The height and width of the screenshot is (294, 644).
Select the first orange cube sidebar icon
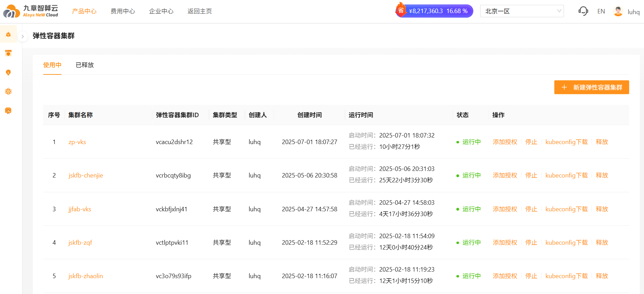tap(8, 34)
